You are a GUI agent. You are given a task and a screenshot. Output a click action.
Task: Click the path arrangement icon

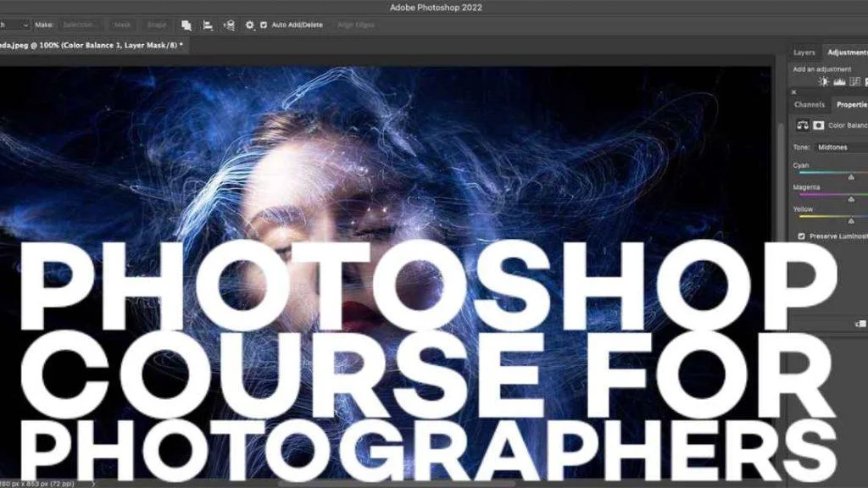tap(229, 25)
